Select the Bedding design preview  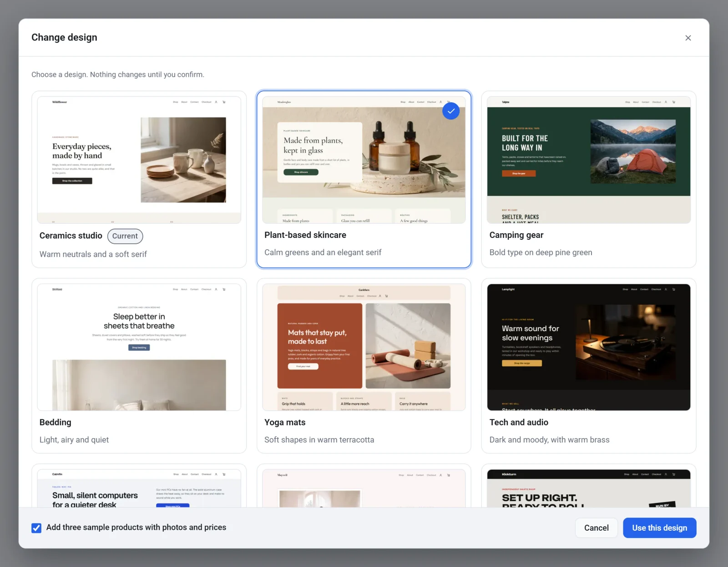pyautogui.click(x=139, y=347)
